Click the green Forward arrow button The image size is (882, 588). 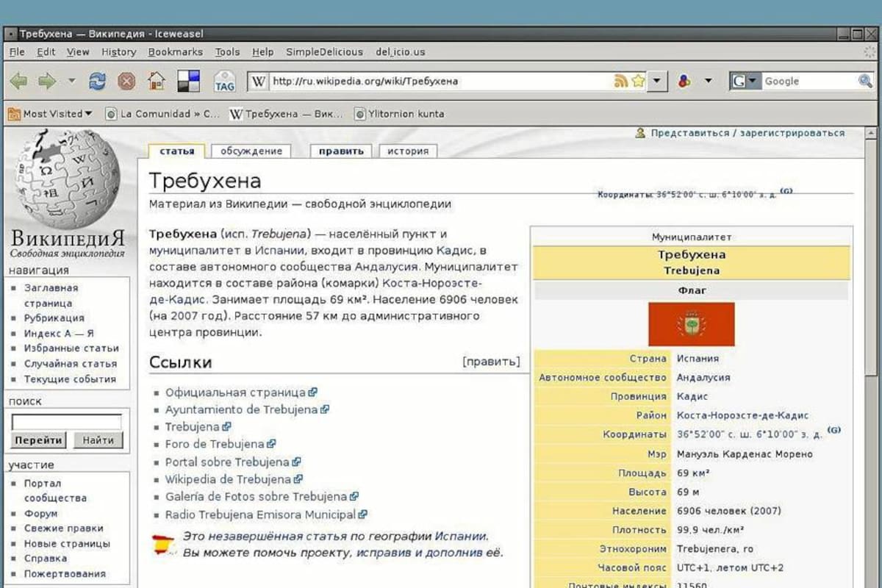tap(47, 81)
